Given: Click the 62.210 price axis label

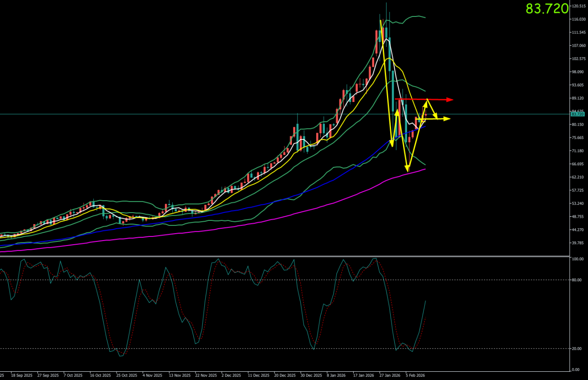Looking at the screenshot, I should pyautogui.click(x=578, y=177).
